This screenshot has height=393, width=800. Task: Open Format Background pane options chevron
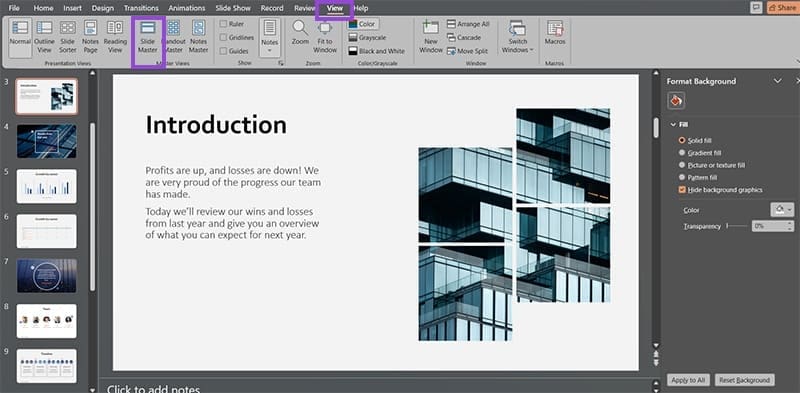pyautogui.click(x=778, y=81)
